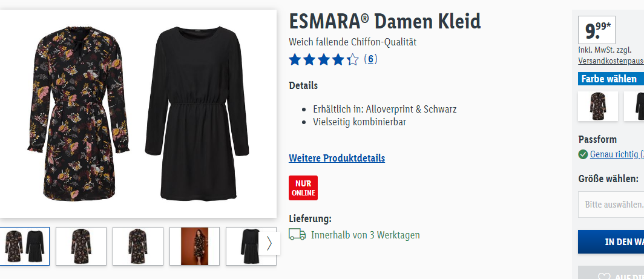Screen dimensions: 644x279
Task: Open the Genau richtig fit link
Action: click(x=617, y=154)
